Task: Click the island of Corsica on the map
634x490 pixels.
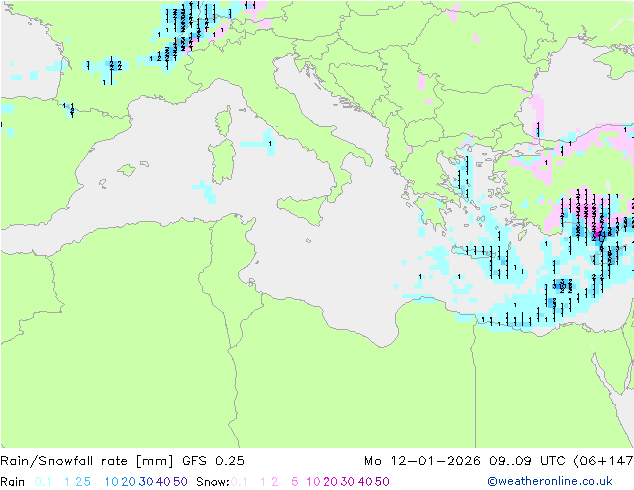Action: [x=224, y=121]
